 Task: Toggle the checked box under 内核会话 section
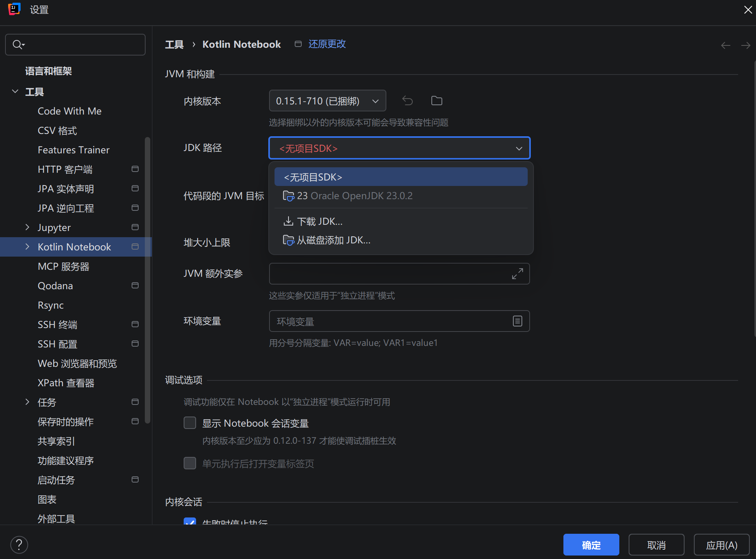(x=190, y=521)
